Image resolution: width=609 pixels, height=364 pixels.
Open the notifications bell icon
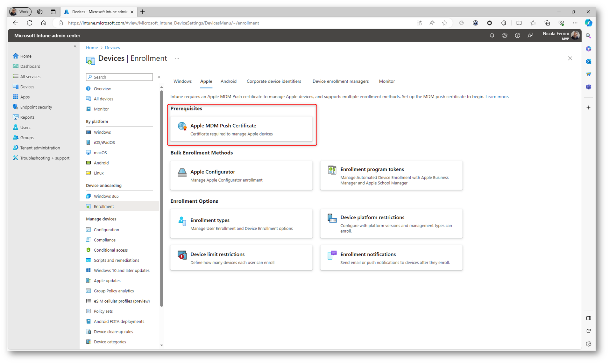pyautogui.click(x=492, y=35)
